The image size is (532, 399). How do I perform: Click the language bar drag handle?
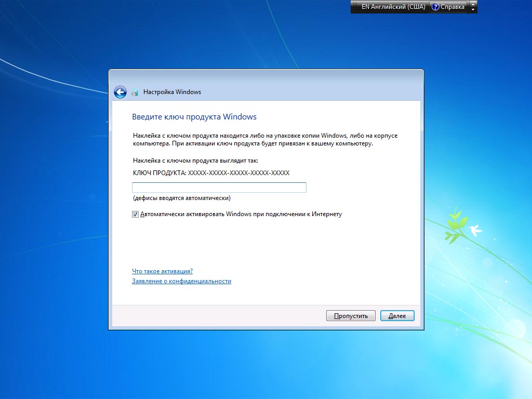(354, 7)
